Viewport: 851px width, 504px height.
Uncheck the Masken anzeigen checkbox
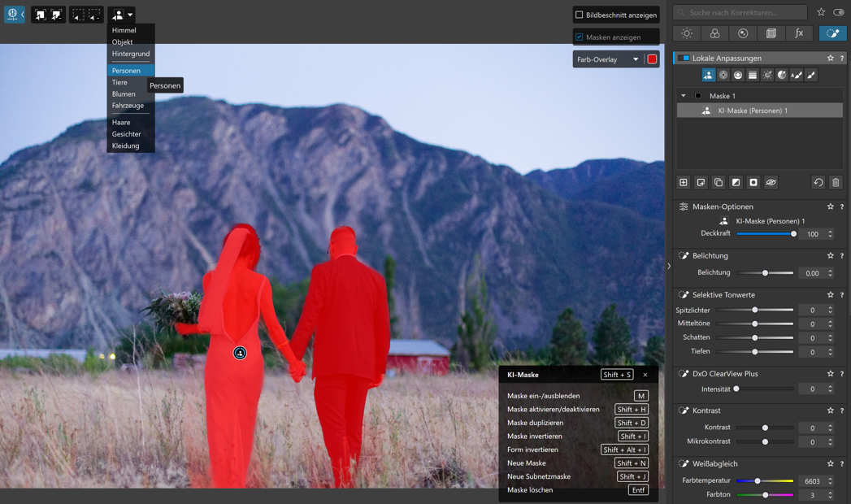click(x=580, y=37)
